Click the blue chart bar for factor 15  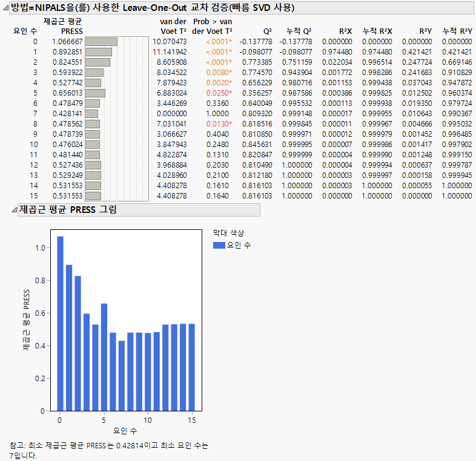tap(191, 367)
